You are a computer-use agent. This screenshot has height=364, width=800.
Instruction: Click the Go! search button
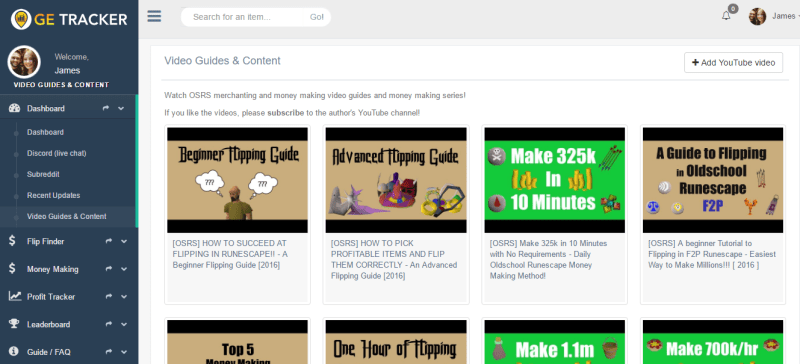pos(316,17)
